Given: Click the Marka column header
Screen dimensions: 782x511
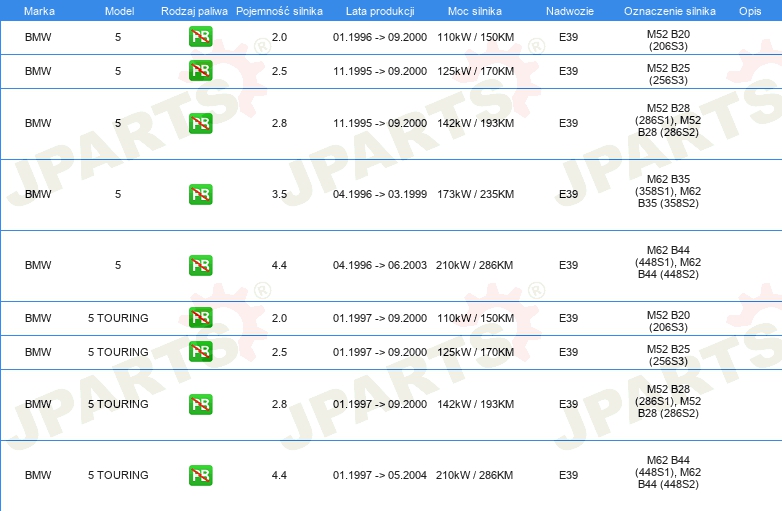Looking at the screenshot, I should tap(39, 11).
